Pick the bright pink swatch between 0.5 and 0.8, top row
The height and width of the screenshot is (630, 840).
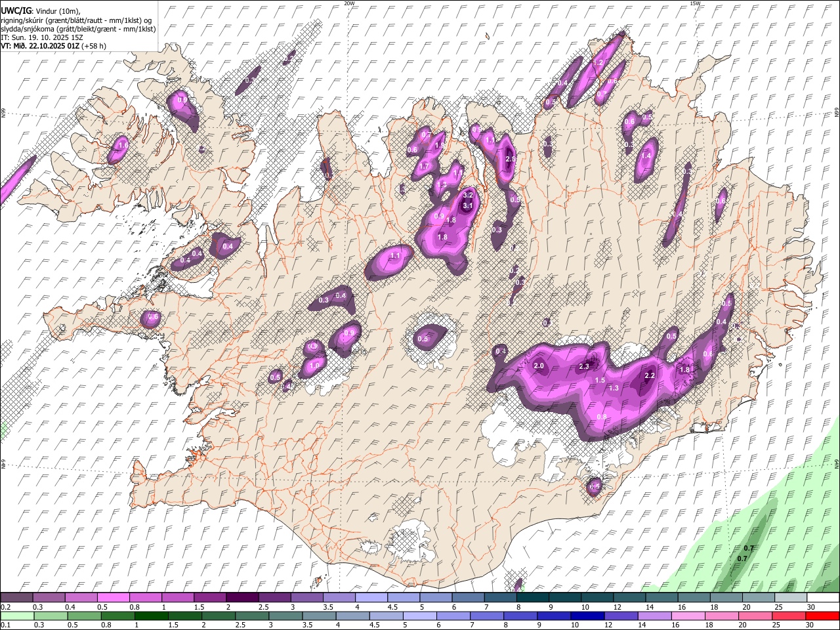pos(113,598)
